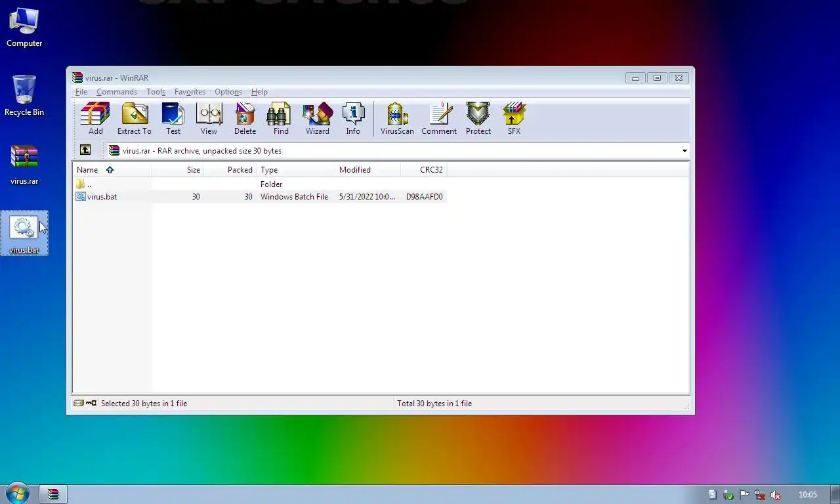Create SFX self-extracting archive
Image resolution: width=840 pixels, height=504 pixels.
pos(514,119)
